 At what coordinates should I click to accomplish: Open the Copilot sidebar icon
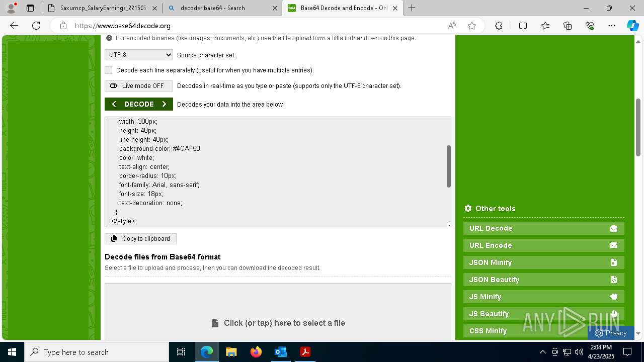[633, 26]
